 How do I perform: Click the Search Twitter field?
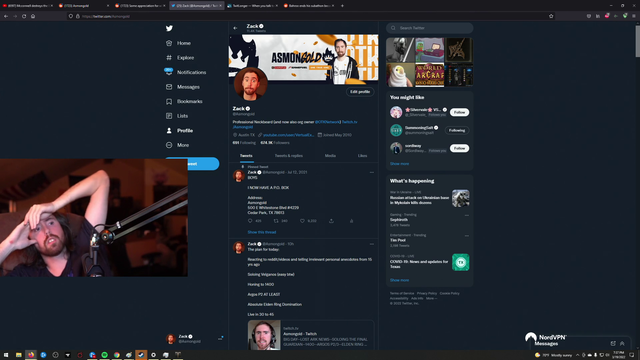pyautogui.click(x=429, y=28)
